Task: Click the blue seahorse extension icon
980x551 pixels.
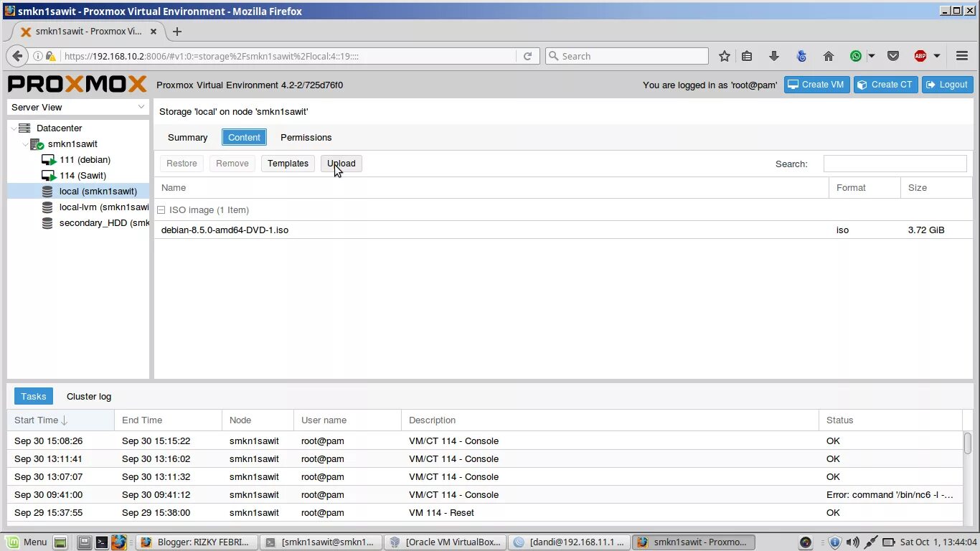Action: coord(802,56)
